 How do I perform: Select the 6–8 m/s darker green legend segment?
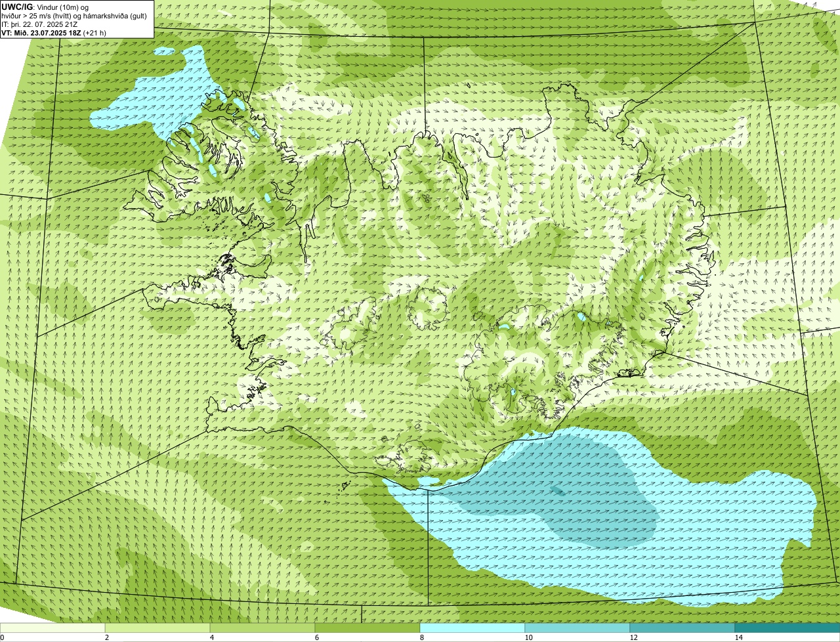point(367,628)
